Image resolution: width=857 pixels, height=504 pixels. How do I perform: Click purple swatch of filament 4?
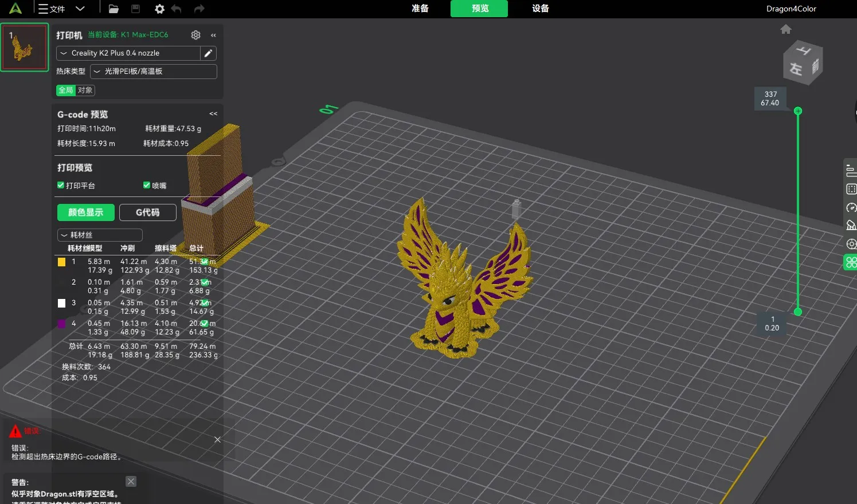(x=61, y=324)
